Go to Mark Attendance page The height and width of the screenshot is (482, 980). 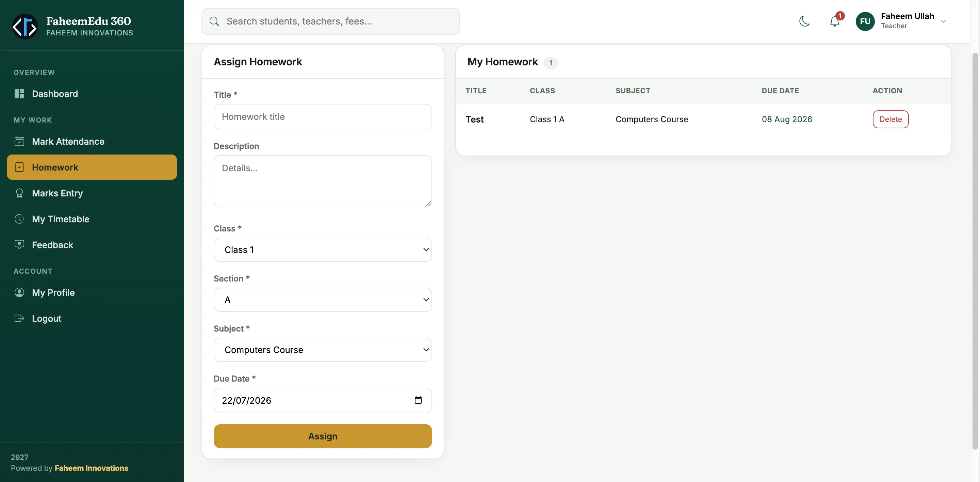pyautogui.click(x=92, y=141)
